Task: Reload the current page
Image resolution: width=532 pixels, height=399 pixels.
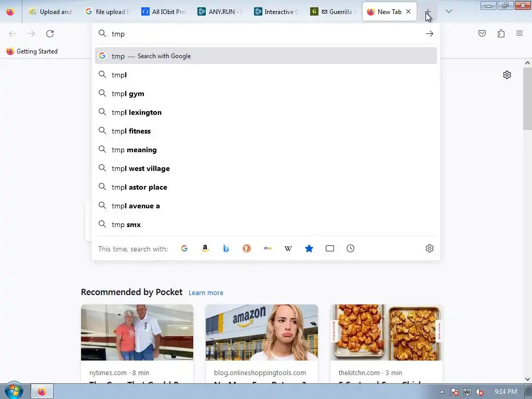Action: point(50,34)
